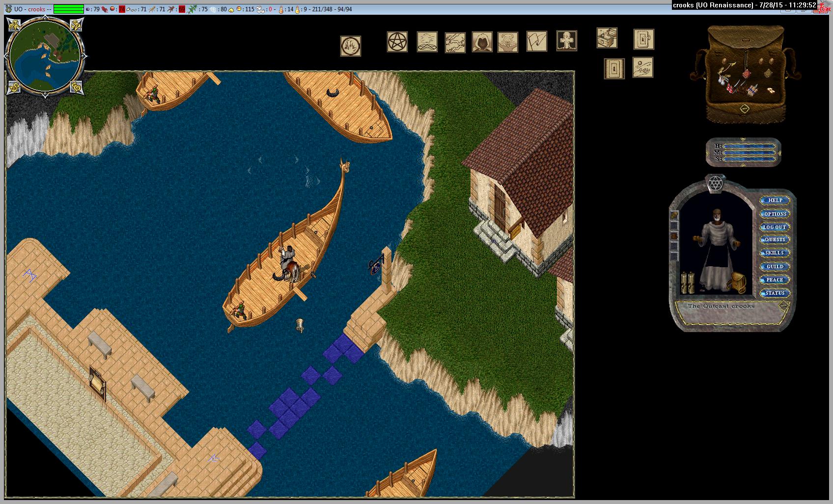The width and height of the screenshot is (833, 504).
Task: Click the sailor on the top-left boat
Action: [154, 93]
